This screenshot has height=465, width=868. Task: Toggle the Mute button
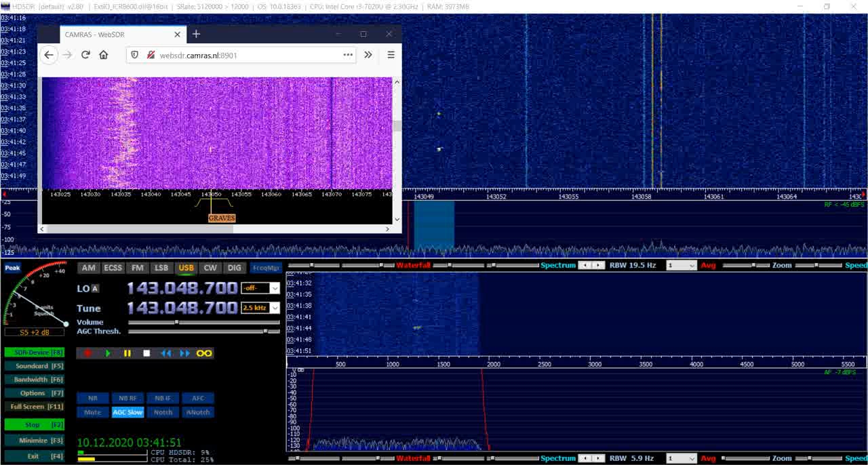pyautogui.click(x=93, y=412)
